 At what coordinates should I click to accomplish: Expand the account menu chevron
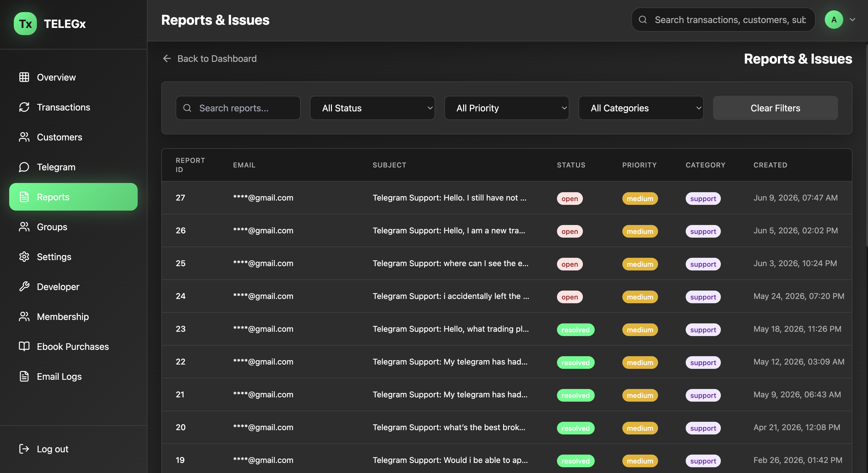pyautogui.click(x=852, y=20)
